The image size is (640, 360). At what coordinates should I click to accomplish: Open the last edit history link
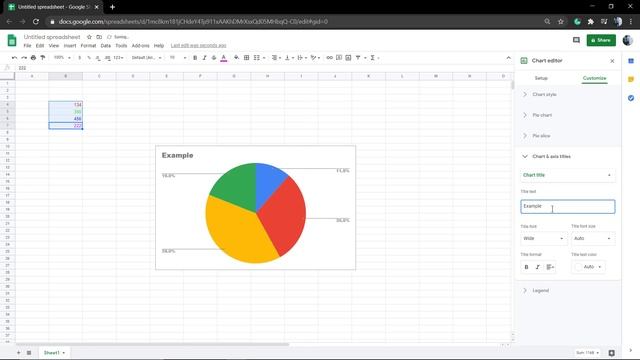tap(198, 46)
